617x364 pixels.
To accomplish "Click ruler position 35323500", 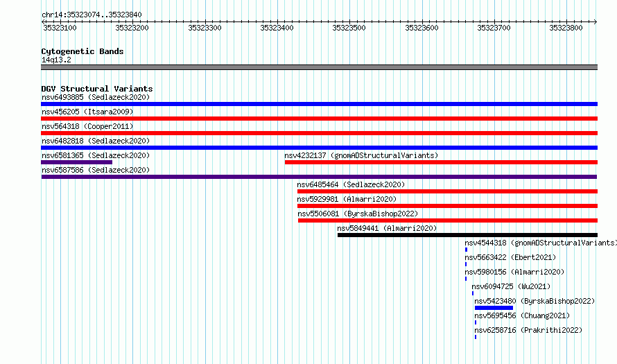I will [349, 28].
